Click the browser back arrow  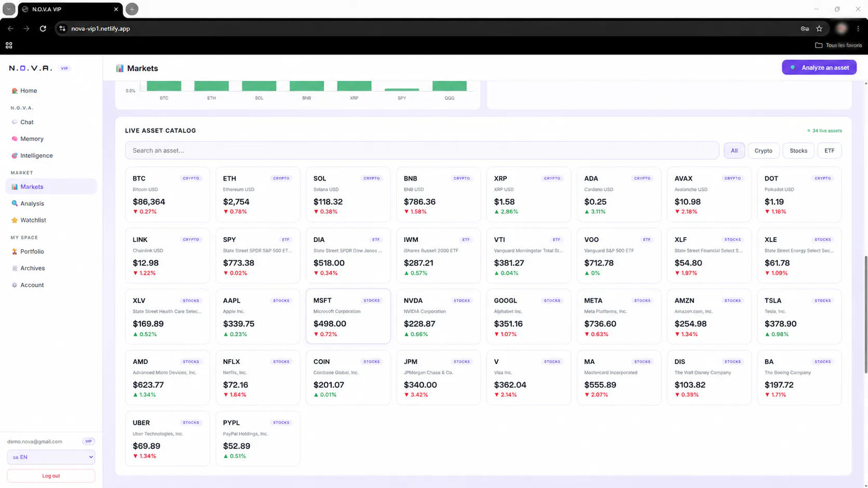click(x=10, y=29)
